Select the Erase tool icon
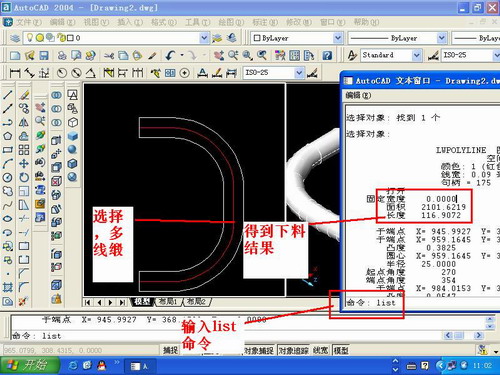 pyautogui.click(x=24, y=95)
